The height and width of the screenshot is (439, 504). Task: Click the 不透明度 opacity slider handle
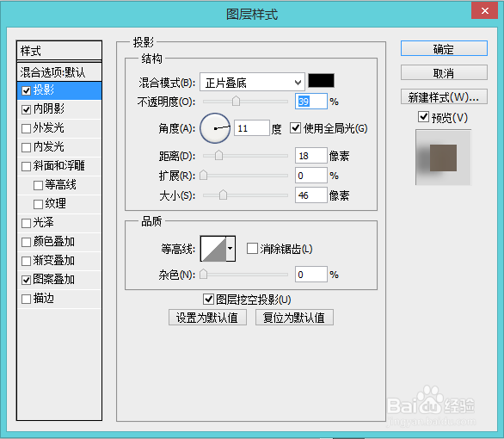[x=236, y=101]
